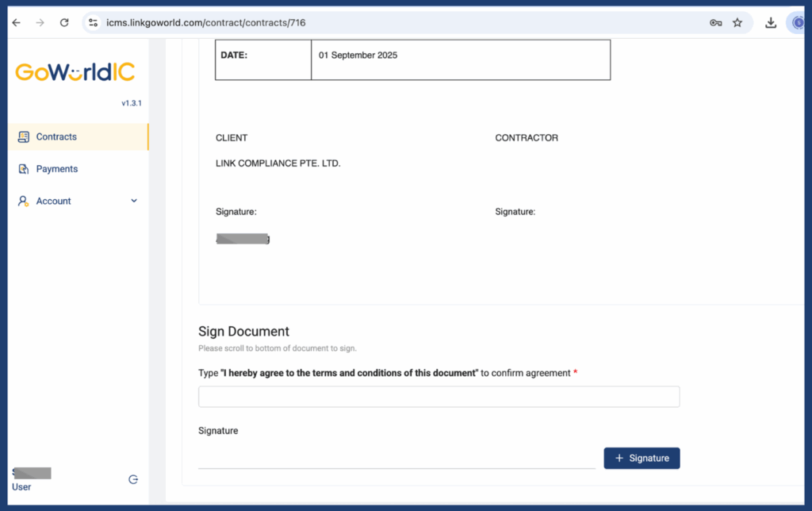Reload the current contract page
Image resolution: width=812 pixels, height=511 pixels.
(x=64, y=23)
